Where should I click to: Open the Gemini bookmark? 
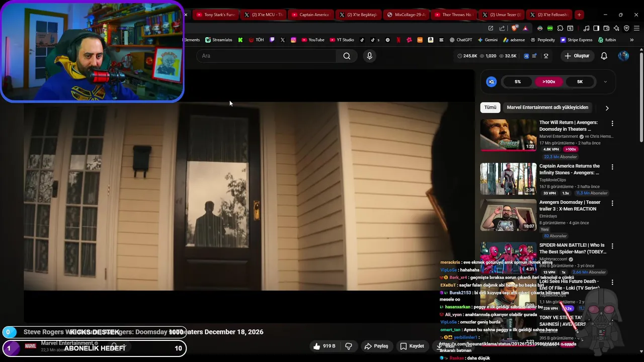coord(488,40)
